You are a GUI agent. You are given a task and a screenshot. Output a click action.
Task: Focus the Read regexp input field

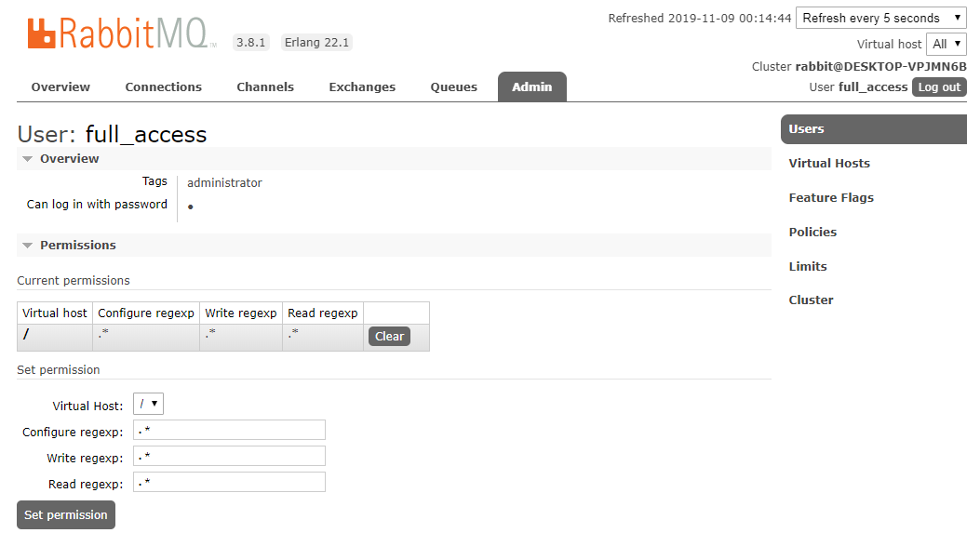point(229,483)
